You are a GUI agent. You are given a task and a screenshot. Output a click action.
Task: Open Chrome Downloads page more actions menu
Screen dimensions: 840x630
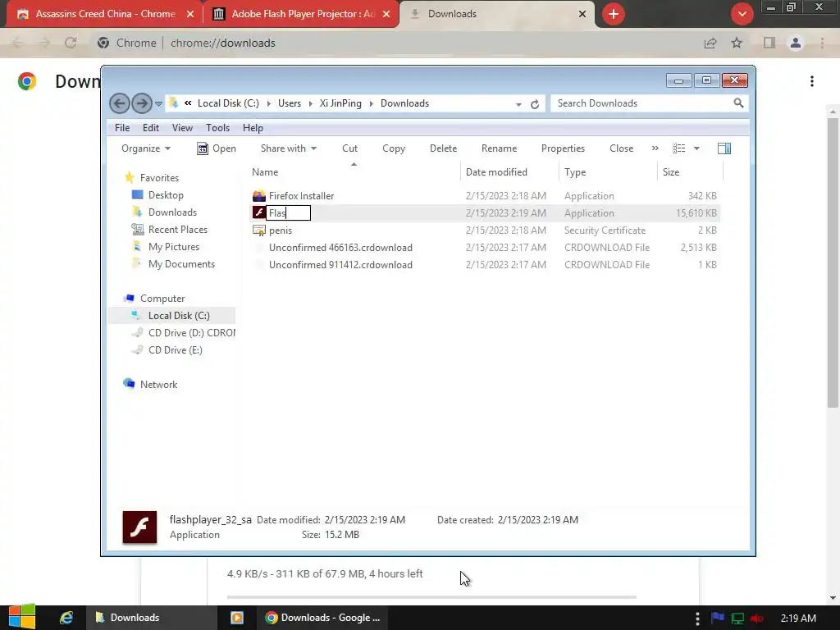coord(812,81)
